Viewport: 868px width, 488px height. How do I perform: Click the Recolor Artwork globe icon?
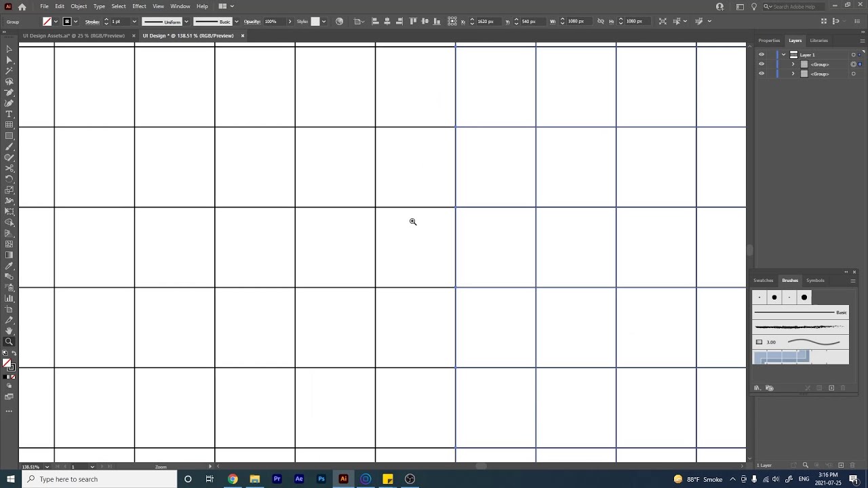[340, 21]
